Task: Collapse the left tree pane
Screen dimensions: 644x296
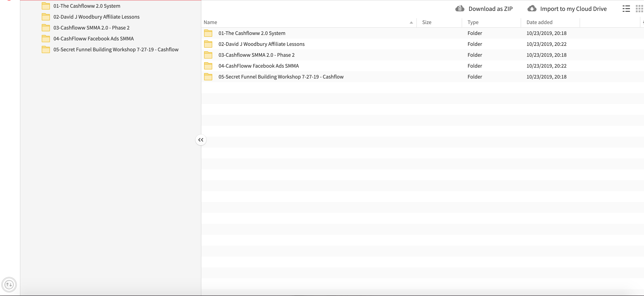Action: (x=201, y=140)
